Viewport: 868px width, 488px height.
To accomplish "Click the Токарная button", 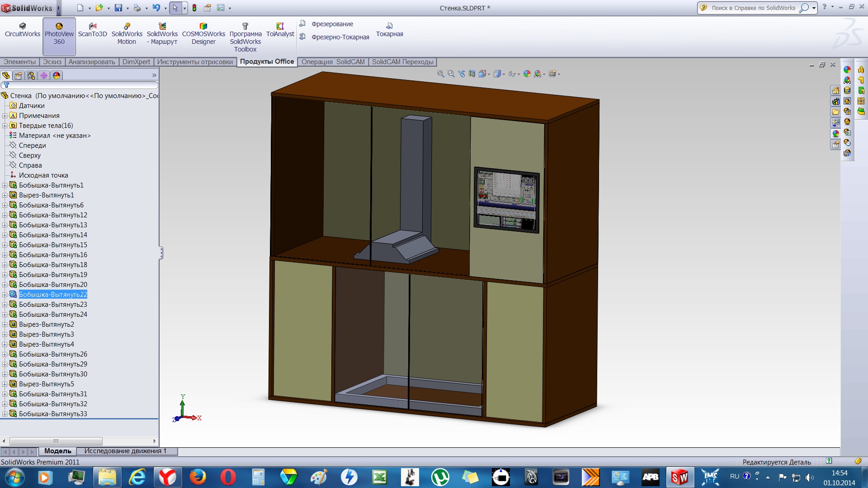I will click(x=389, y=30).
